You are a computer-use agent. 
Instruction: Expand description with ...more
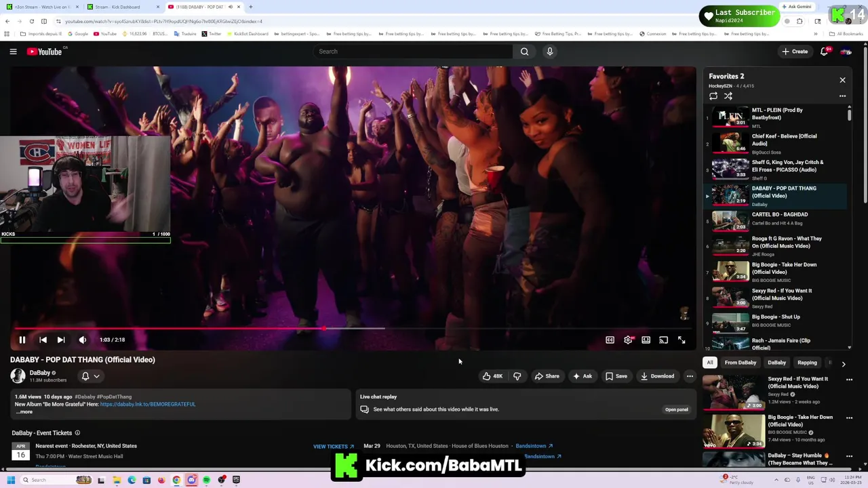point(24,411)
